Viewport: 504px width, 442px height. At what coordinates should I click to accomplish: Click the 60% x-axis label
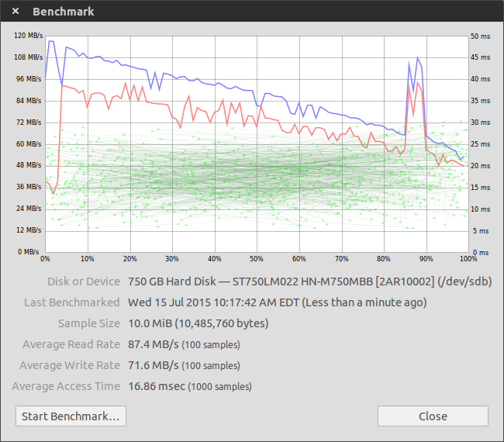(299, 259)
